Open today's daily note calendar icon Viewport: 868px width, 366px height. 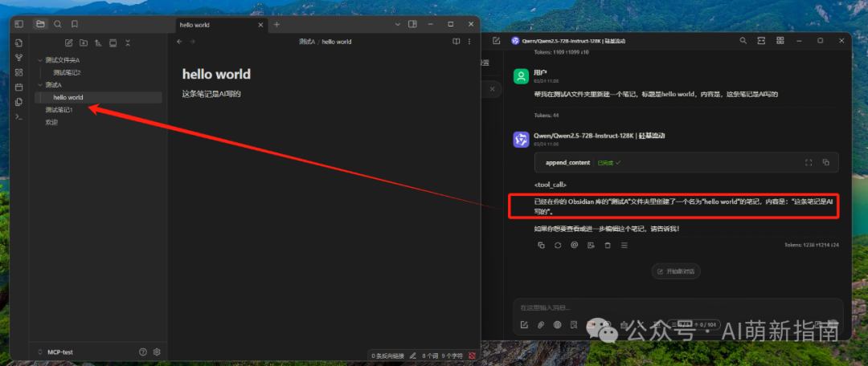(x=18, y=87)
